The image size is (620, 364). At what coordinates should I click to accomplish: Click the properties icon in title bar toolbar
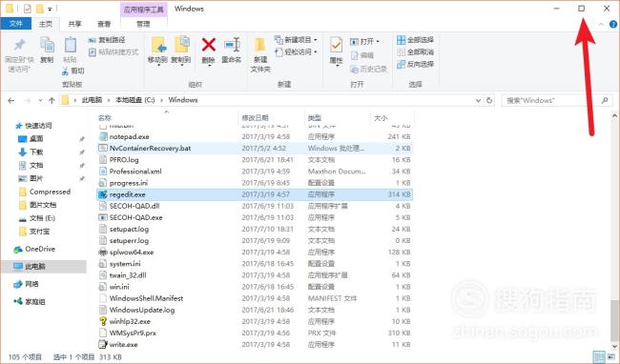(27, 9)
